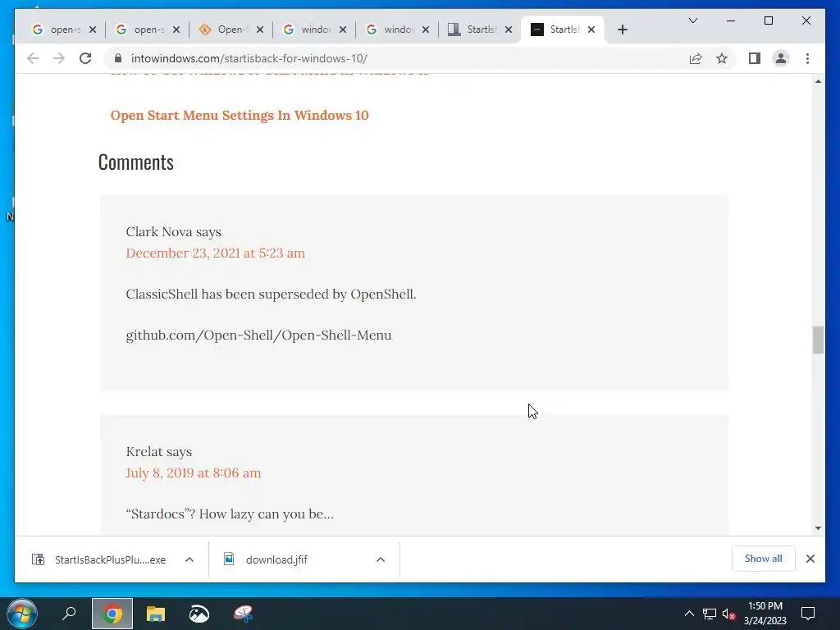Open the Windows Start button

[x=22, y=614]
